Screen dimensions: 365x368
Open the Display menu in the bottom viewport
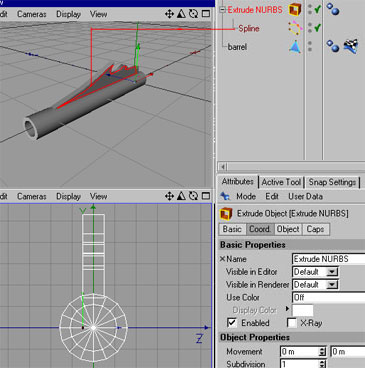coord(68,196)
